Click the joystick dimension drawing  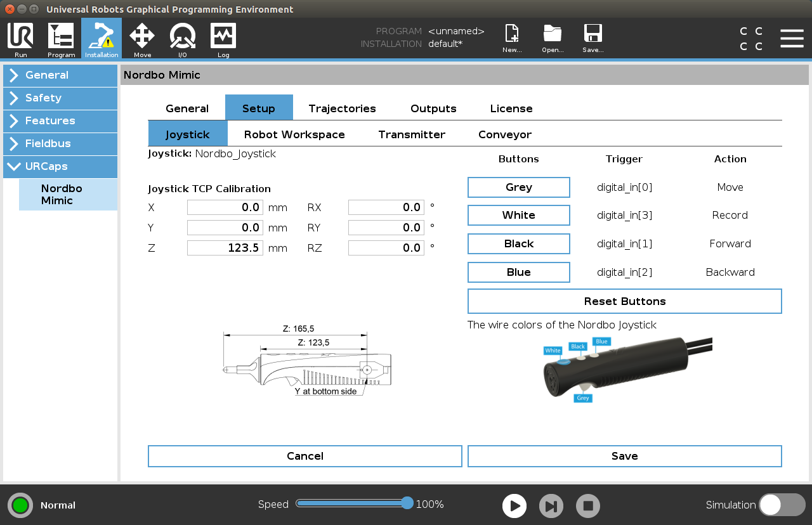(x=307, y=360)
